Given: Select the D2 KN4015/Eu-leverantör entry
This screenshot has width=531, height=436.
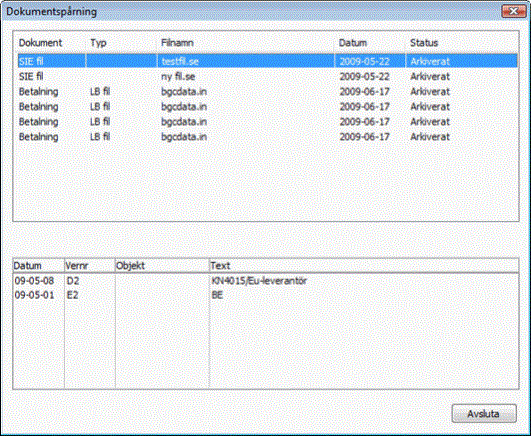Looking at the screenshot, I should [266, 281].
